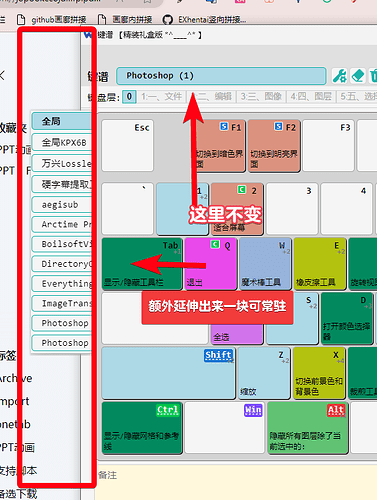Pick Arctime Pr from the profile list

(x=62, y=224)
